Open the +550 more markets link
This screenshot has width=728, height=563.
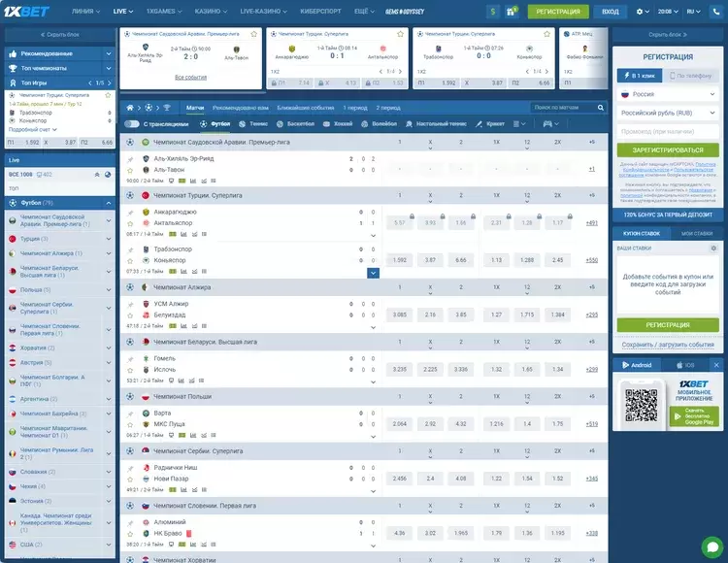tap(591, 260)
